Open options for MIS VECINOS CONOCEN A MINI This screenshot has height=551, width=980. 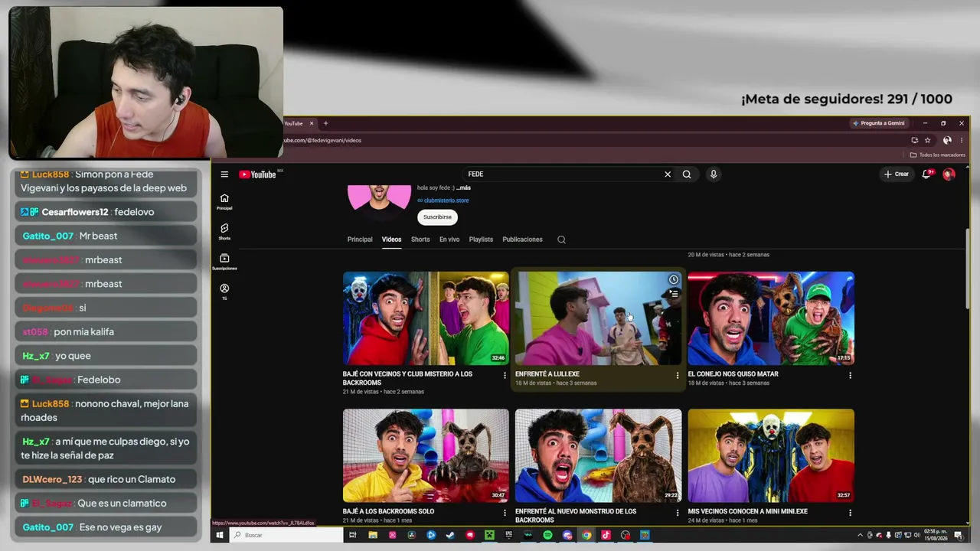850,513
